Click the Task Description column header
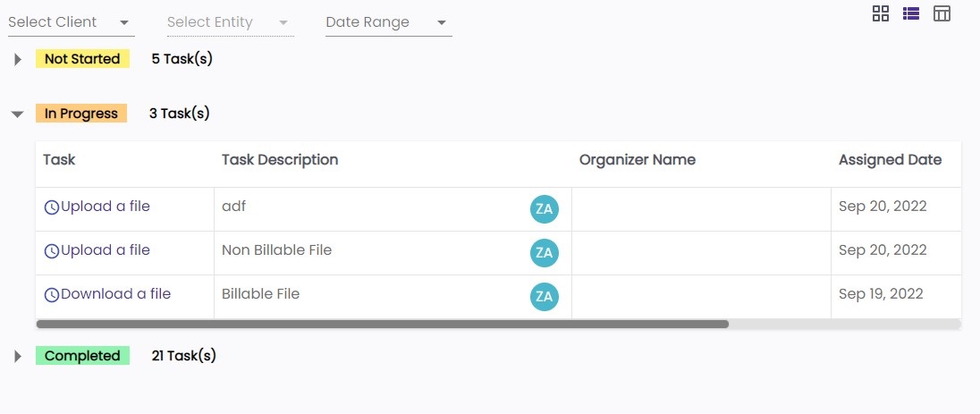 click(280, 160)
